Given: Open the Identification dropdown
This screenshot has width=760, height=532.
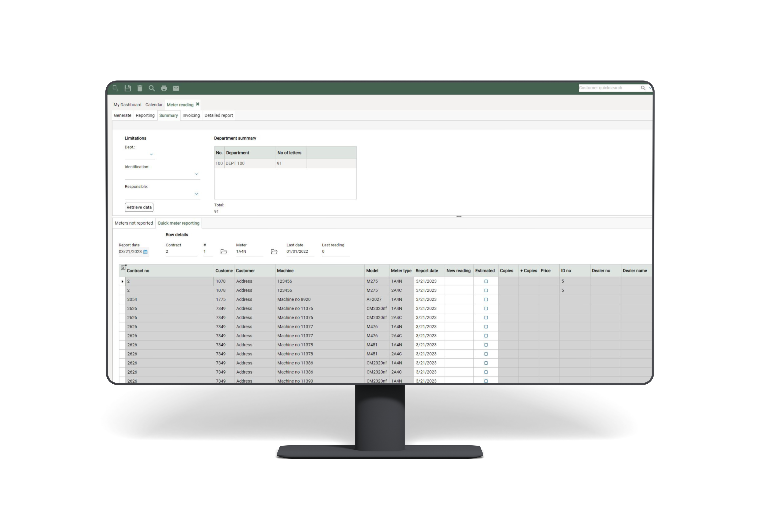Looking at the screenshot, I should 196,174.
